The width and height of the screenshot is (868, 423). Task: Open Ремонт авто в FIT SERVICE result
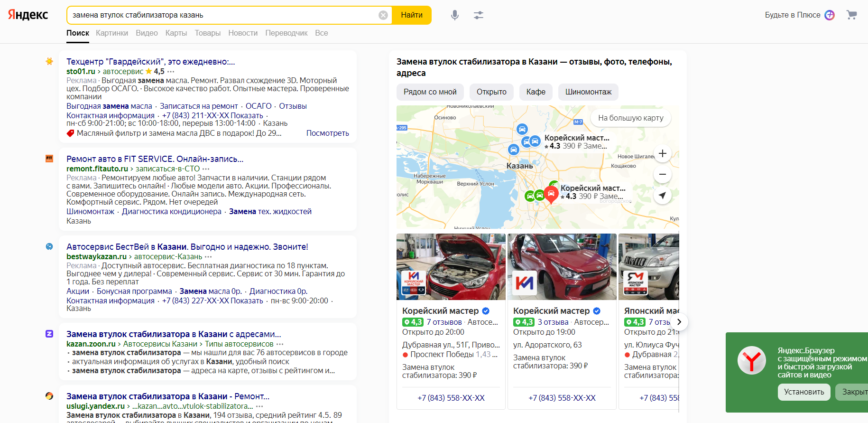[155, 159]
